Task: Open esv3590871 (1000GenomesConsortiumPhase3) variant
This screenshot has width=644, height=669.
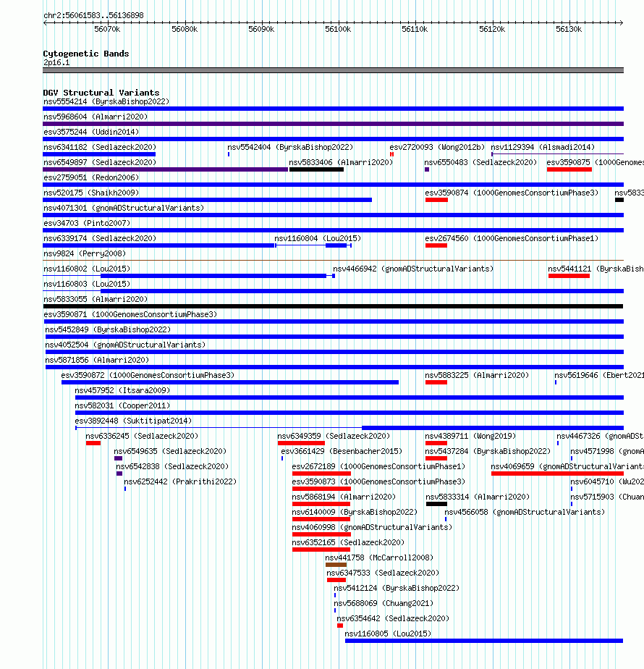Action: click(130, 314)
